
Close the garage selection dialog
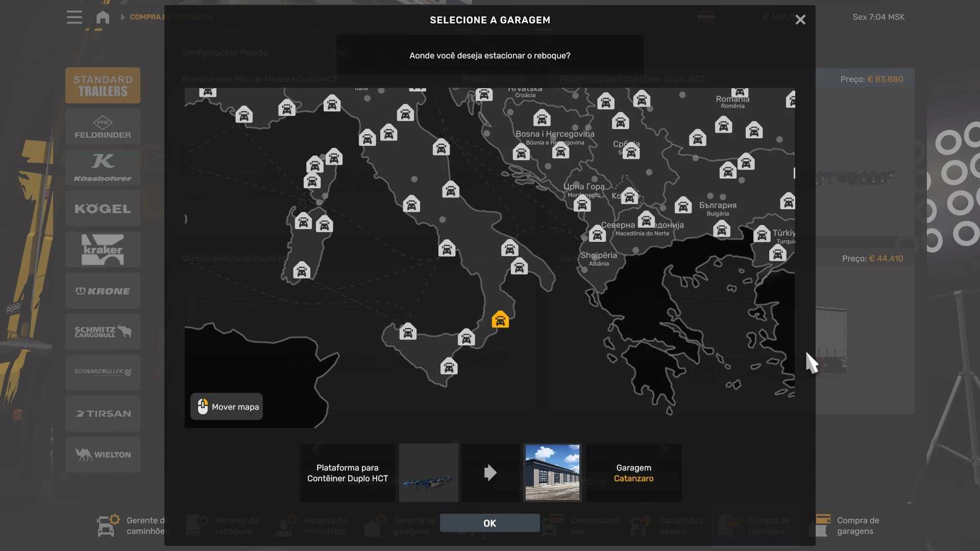pos(800,20)
